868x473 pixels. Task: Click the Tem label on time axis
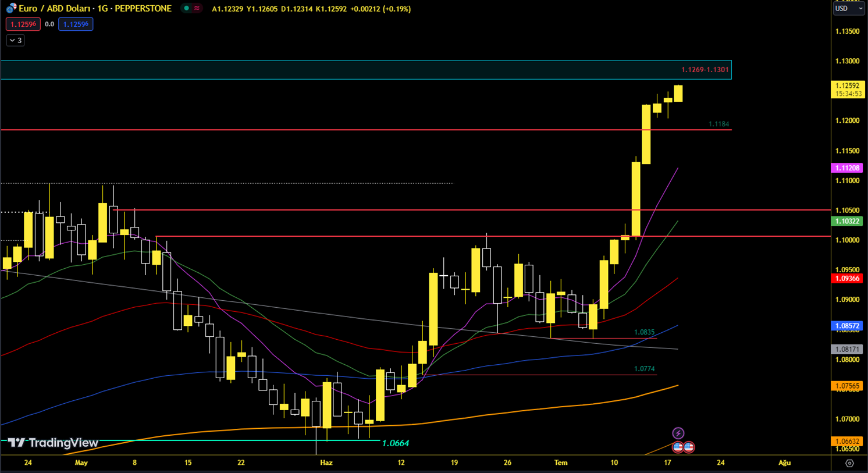point(561,463)
